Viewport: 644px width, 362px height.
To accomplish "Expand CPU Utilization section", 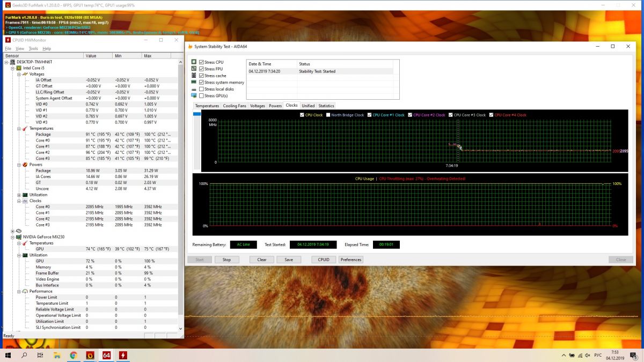I will tap(19, 195).
